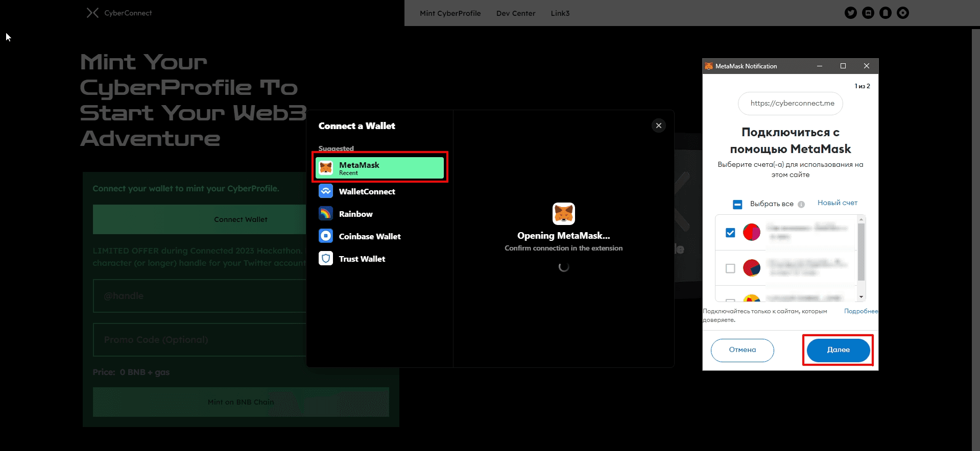
Task: Open Link3 menu item
Action: click(560, 13)
